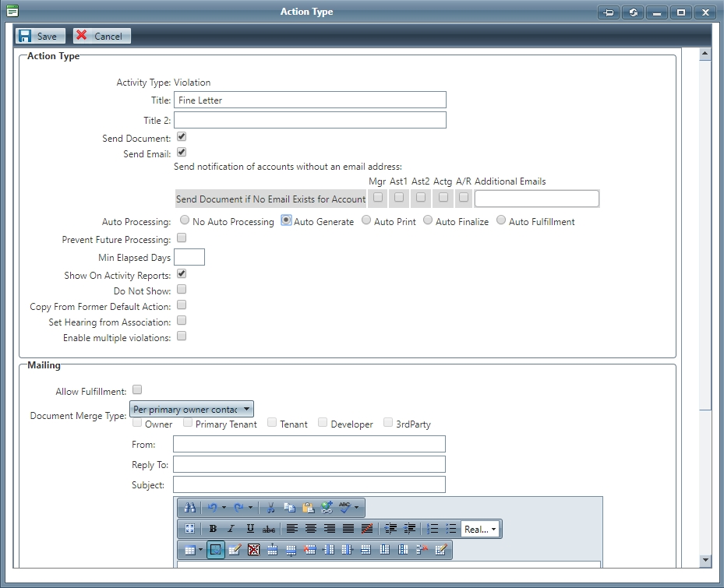Click the Save button
This screenshot has width=724, height=588.
(40, 35)
